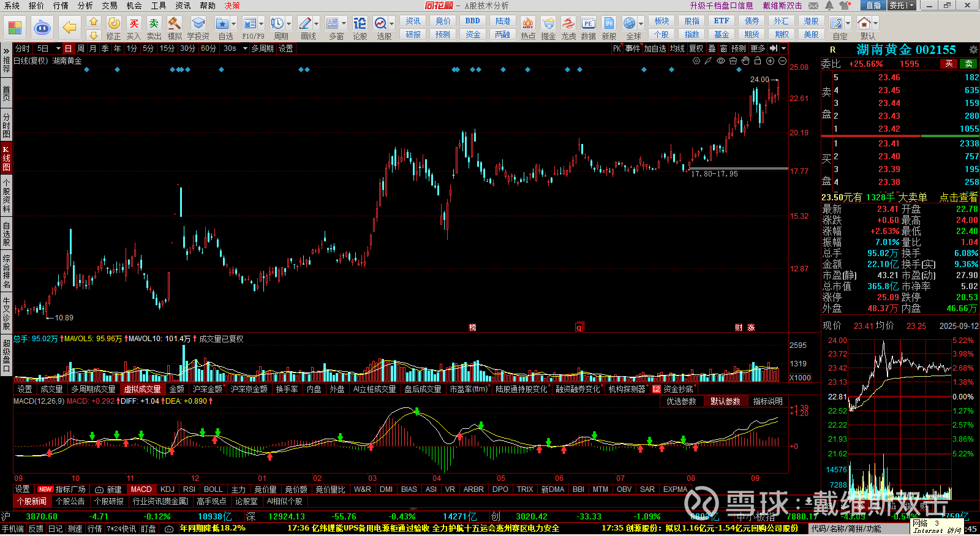The width and height of the screenshot is (980, 536).
Task: Click the notification bell icon
Action: tap(829, 6)
